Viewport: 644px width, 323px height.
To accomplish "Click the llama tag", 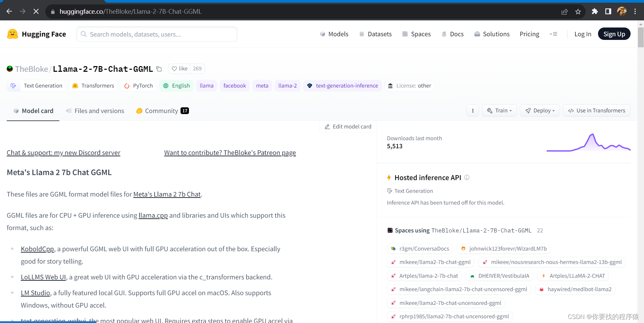I will tap(207, 86).
